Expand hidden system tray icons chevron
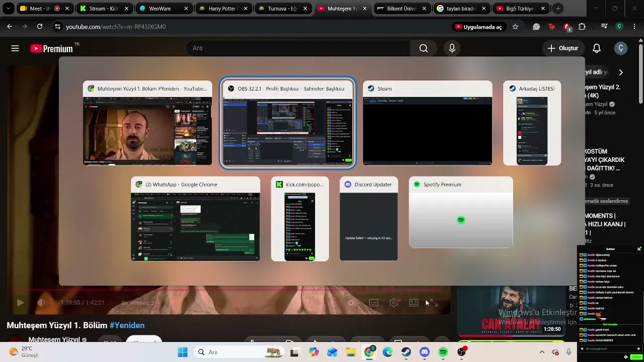Screen dimensions: 644x362 pos(542,352)
